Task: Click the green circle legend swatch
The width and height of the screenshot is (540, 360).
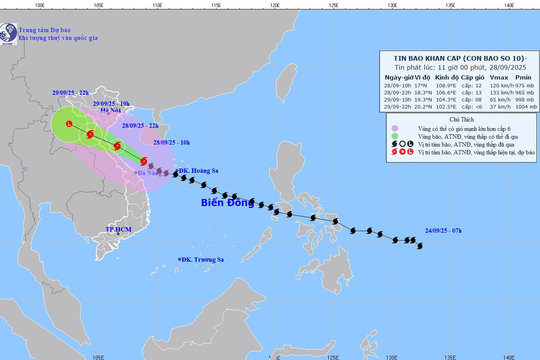Action: click(x=395, y=136)
